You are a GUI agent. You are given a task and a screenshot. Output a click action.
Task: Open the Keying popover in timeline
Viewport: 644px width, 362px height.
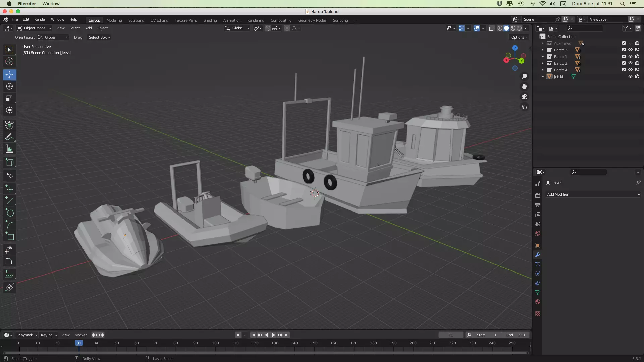[49, 335]
